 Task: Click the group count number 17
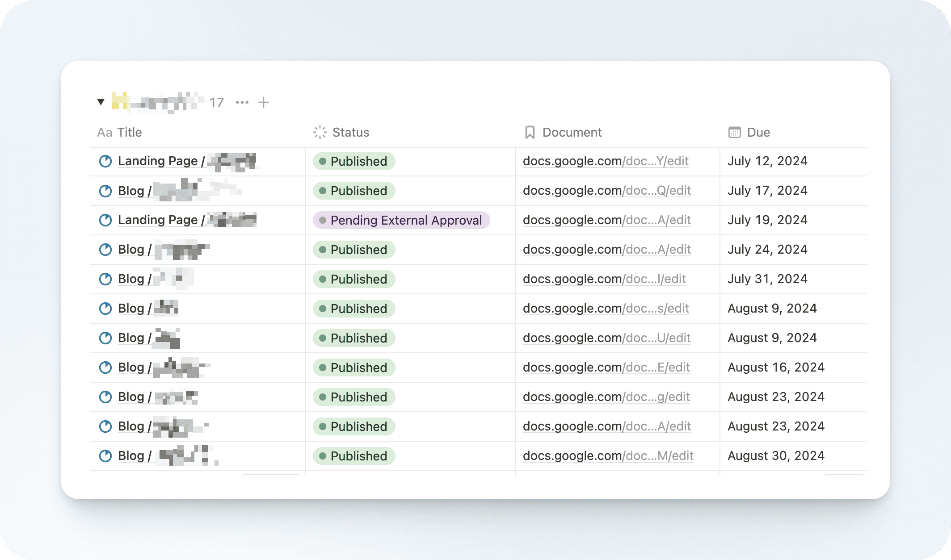[x=217, y=103]
